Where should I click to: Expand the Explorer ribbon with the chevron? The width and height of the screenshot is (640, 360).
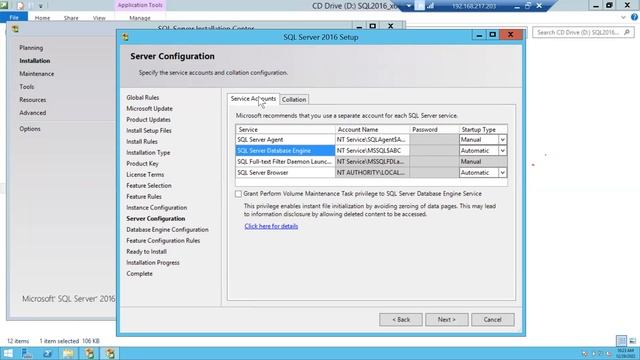tap(623, 18)
